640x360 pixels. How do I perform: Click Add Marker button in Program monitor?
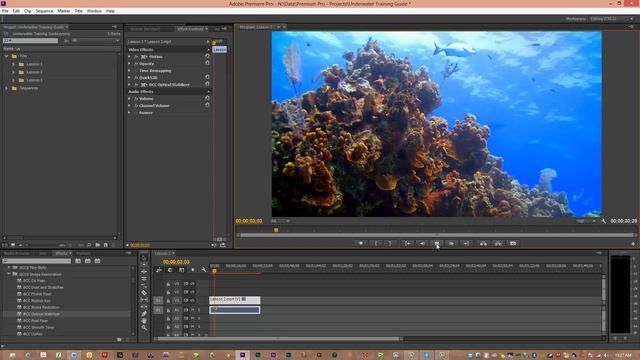(x=360, y=243)
